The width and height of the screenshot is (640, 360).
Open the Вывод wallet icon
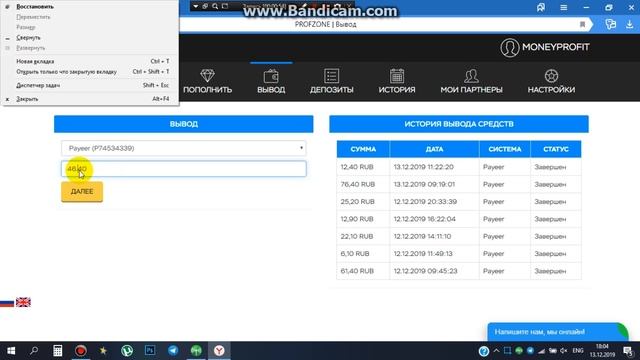point(271,76)
